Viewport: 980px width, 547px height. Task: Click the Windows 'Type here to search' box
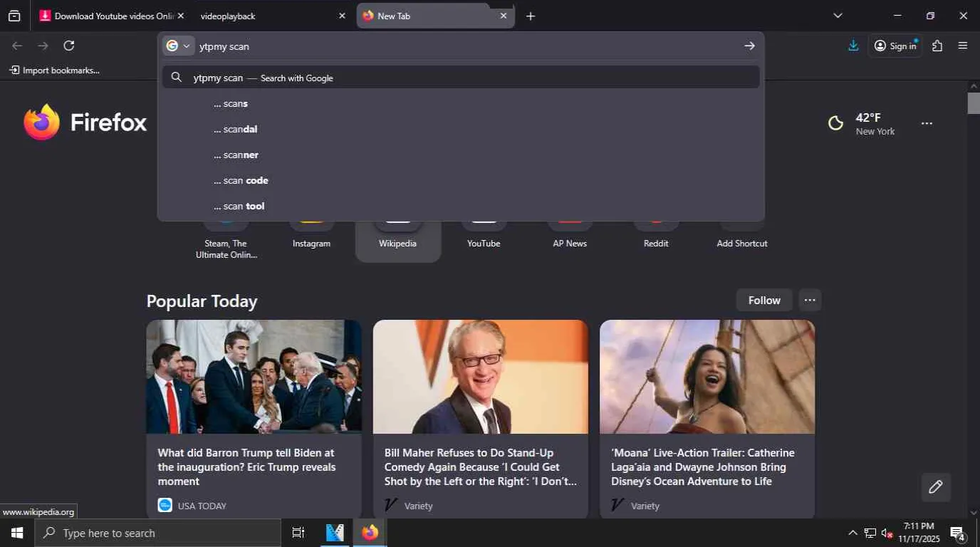point(158,533)
